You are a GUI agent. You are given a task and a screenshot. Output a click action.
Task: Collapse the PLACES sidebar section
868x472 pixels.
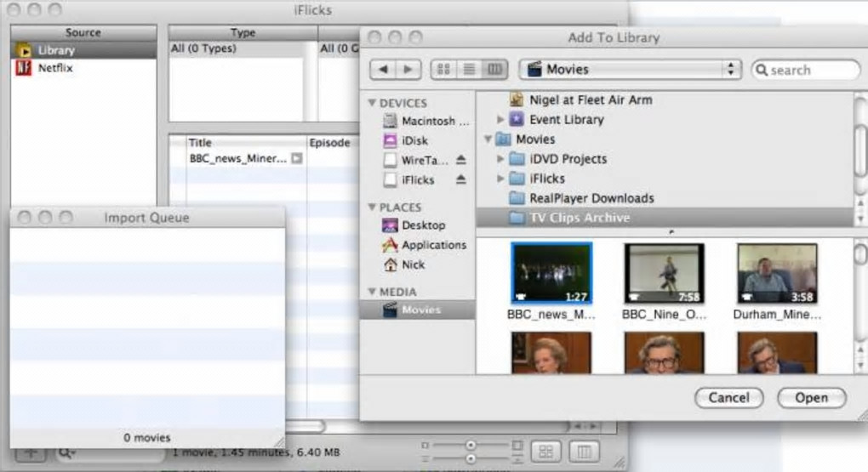pos(372,207)
